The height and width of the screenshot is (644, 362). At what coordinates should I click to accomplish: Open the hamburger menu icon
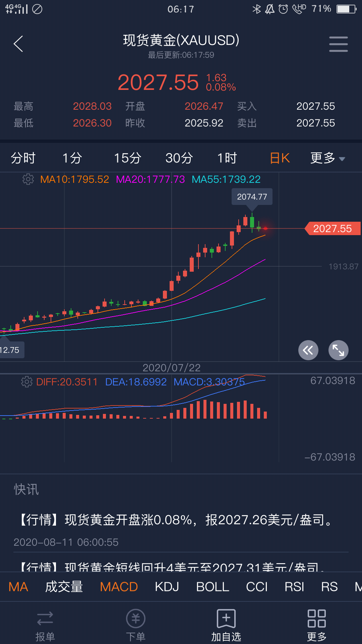(x=338, y=44)
